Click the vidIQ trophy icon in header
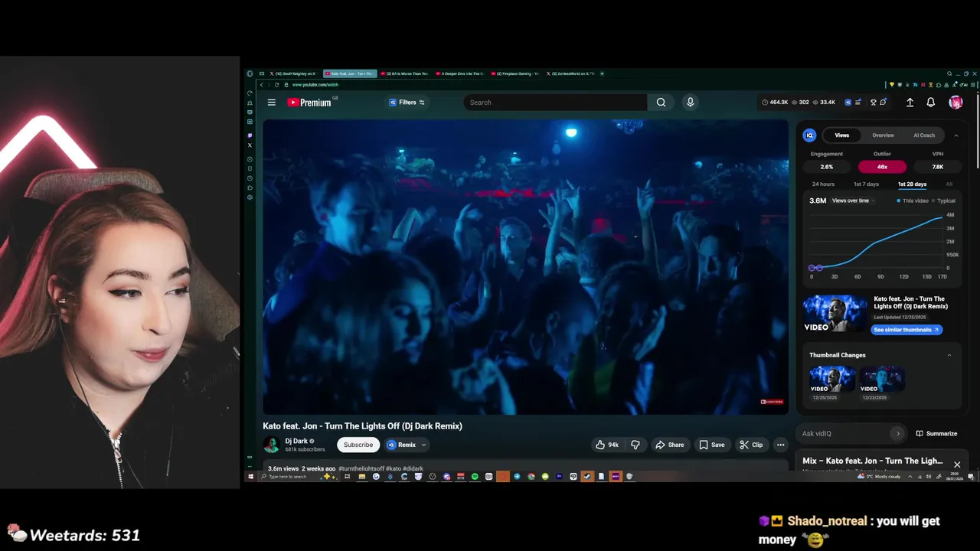This screenshot has height=551, width=980. point(874,103)
